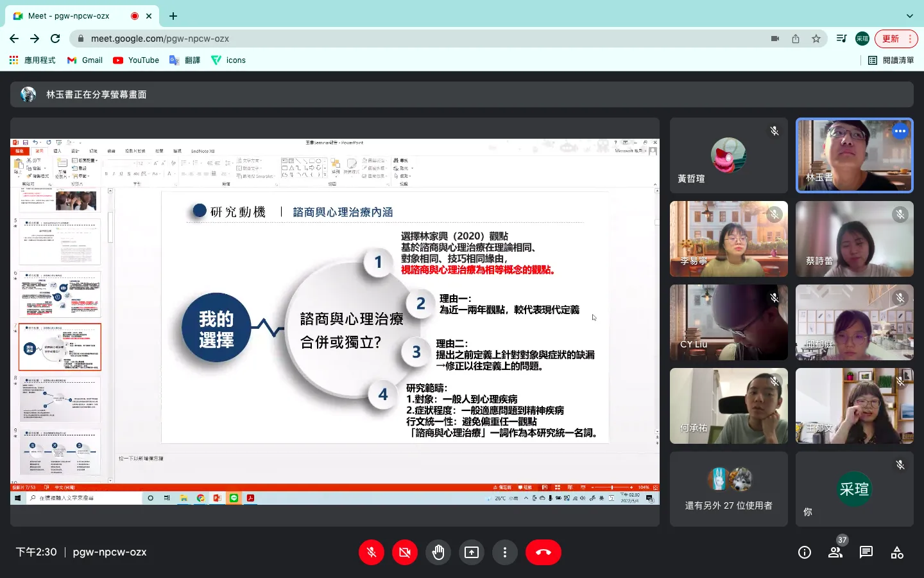
Task: Click the camera permission icon in the address bar
Action: (x=775, y=39)
